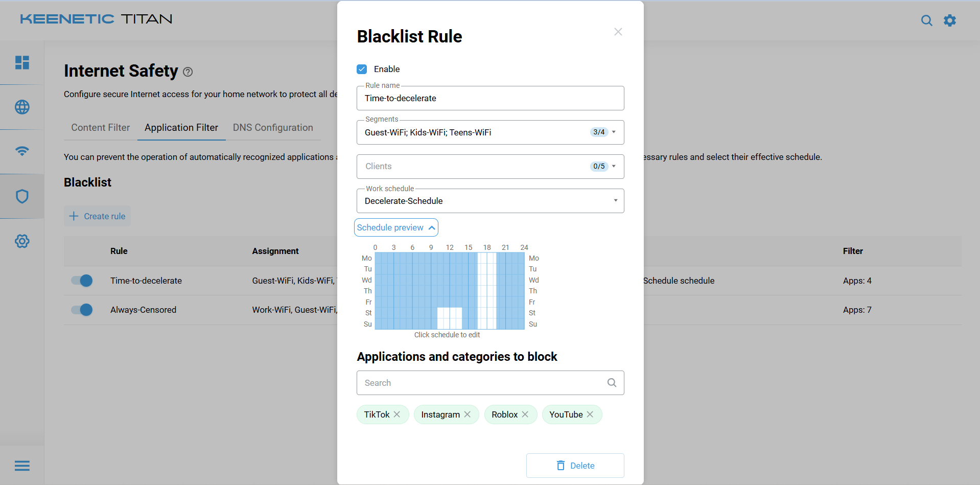Toggle the Time-to-decelerate rule switch

[82, 281]
